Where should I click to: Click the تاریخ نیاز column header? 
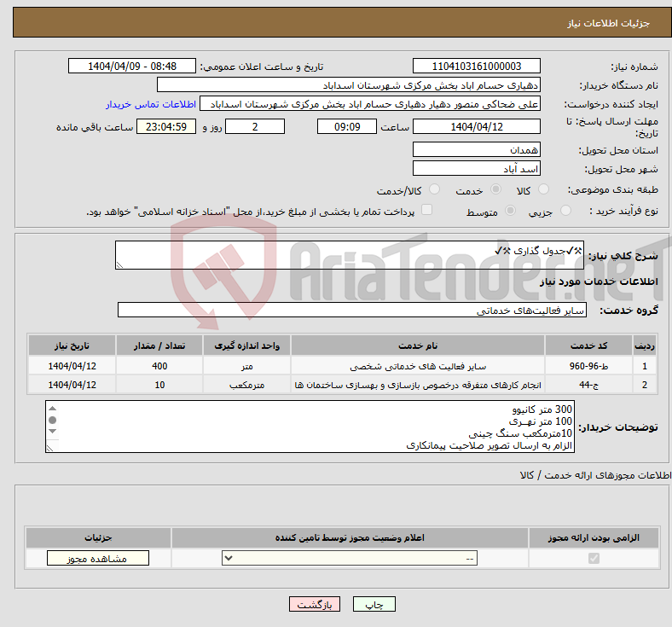72,345
